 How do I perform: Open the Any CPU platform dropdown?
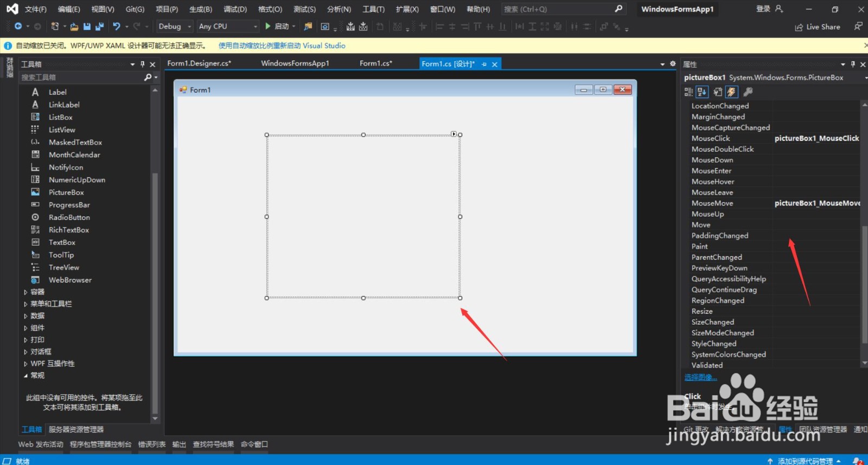point(228,26)
